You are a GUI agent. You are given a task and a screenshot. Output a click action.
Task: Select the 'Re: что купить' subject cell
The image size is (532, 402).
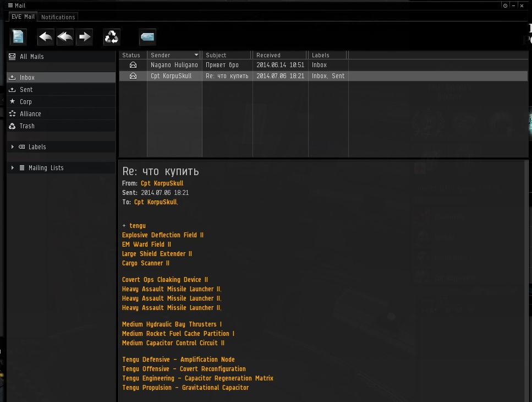pos(227,76)
